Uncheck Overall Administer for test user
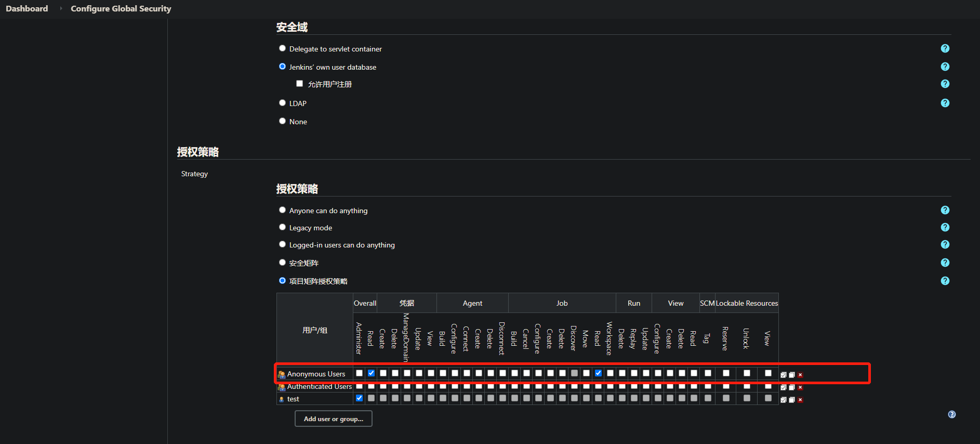Screen dimensions: 980x444 click(x=359, y=398)
